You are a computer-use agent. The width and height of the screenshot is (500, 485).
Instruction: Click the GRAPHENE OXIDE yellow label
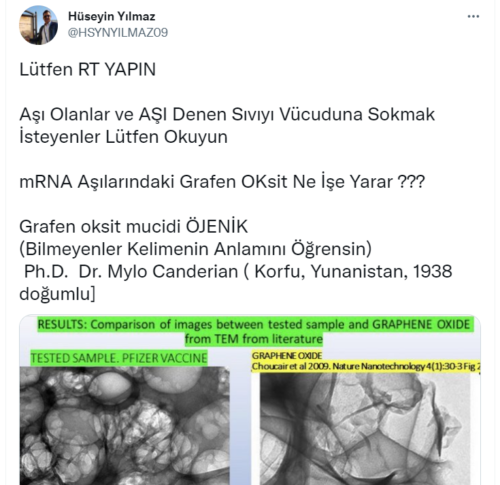click(287, 356)
